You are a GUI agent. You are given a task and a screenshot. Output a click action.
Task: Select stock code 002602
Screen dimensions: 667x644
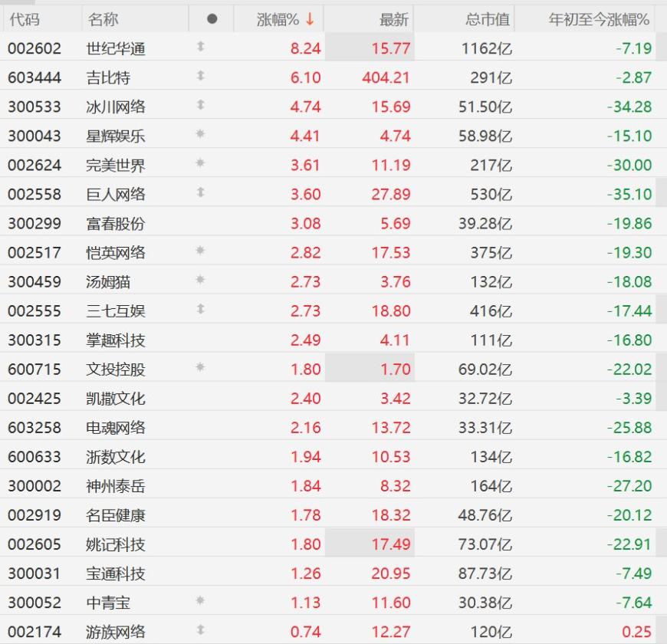(34, 48)
